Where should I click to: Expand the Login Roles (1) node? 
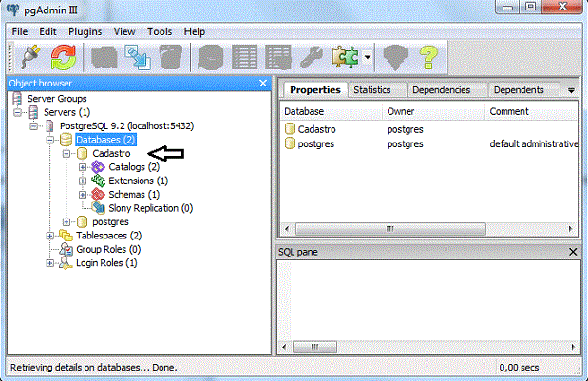(50, 263)
